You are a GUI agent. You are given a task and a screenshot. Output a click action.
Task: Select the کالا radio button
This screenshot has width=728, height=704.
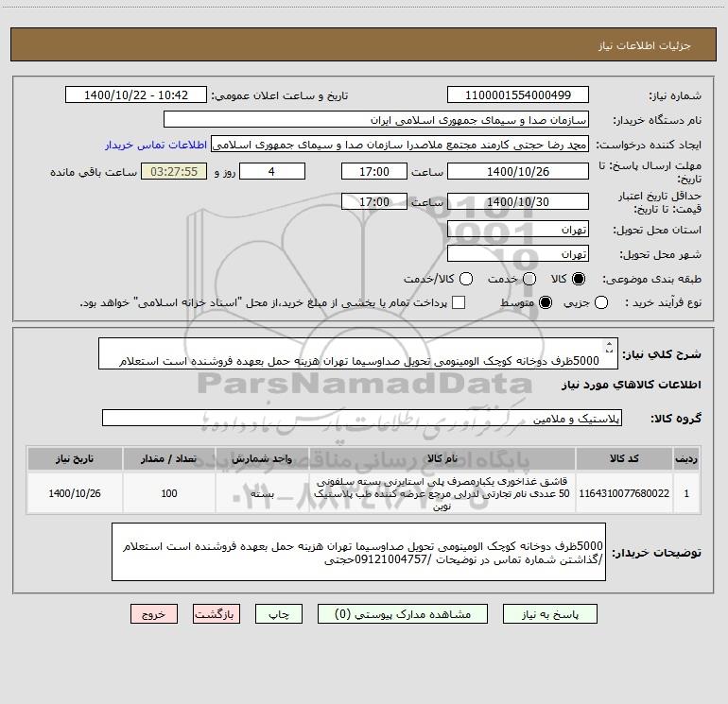coord(579,279)
